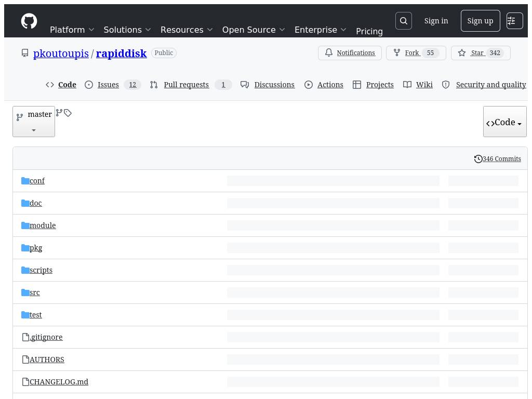
Task: Open the AUTHORS file link
Action: (47, 360)
